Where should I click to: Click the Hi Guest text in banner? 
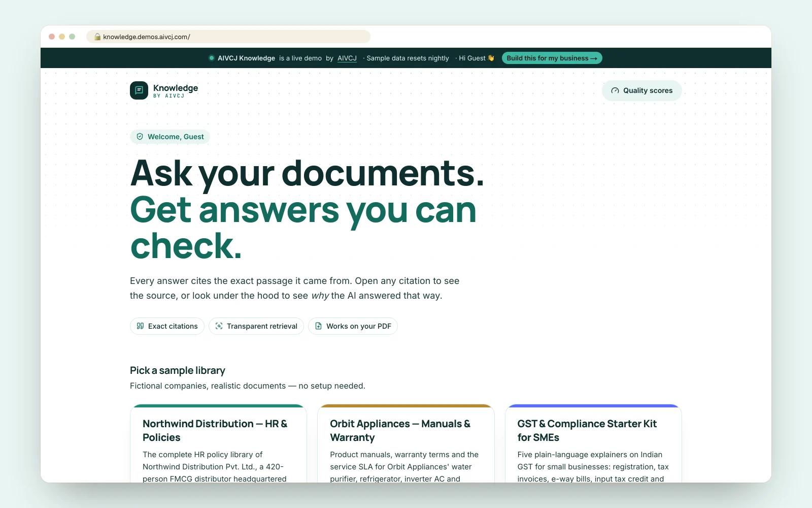tap(472, 58)
